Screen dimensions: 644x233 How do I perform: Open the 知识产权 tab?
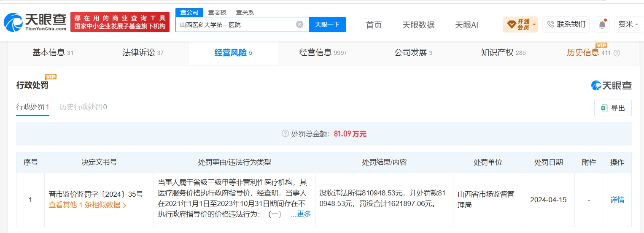click(503, 53)
